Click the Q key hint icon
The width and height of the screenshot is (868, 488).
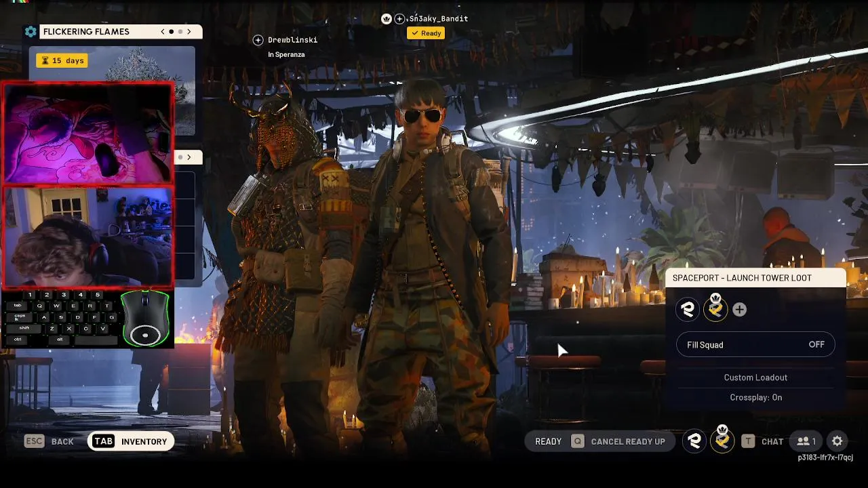click(x=578, y=441)
